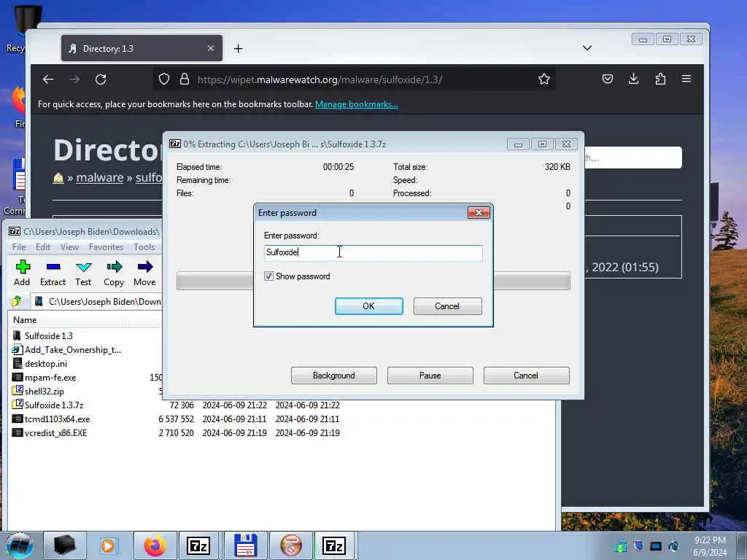This screenshot has height=560, width=747.
Task: Click the home icon in the breadcrumb
Action: (58, 178)
